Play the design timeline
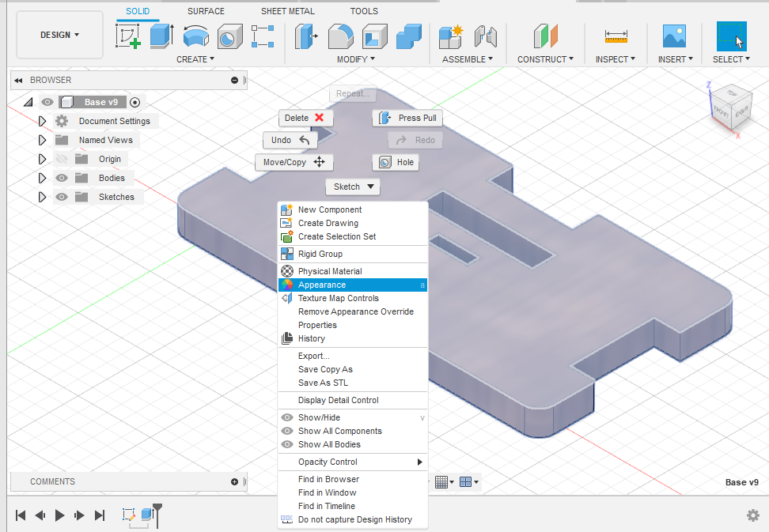 click(60, 515)
